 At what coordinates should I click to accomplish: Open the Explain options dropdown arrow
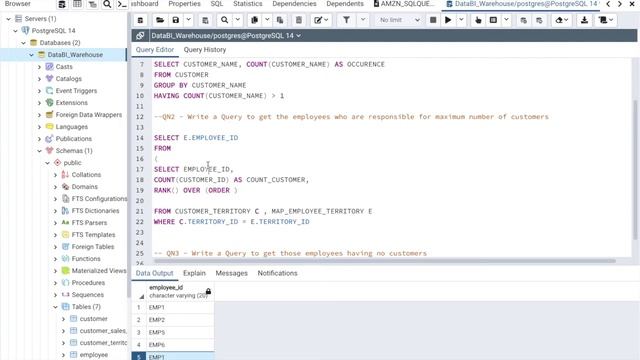506,20
